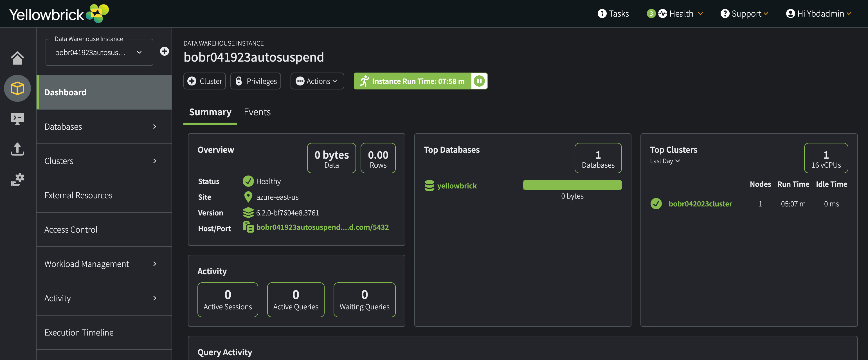Click the Run Time column header

[x=793, y=184]
